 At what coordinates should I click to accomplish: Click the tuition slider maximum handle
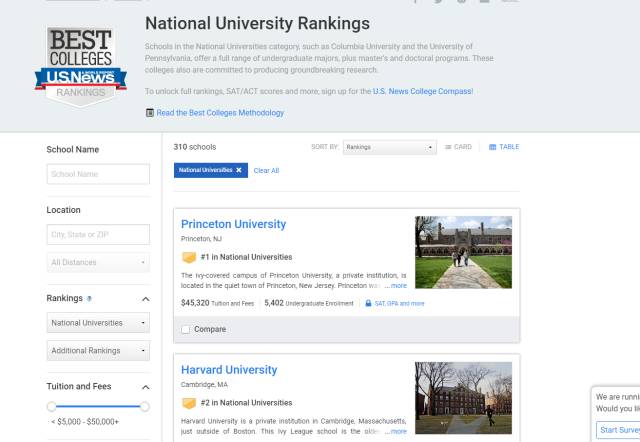coord(144,406)
